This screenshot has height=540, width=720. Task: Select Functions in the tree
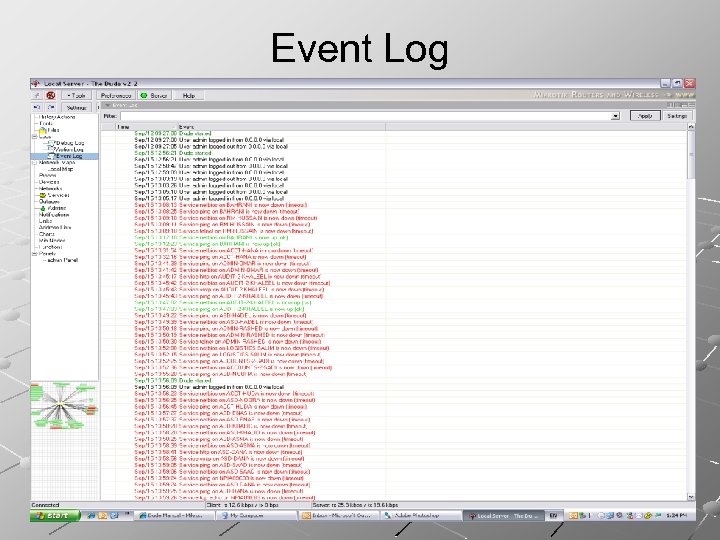[x=51, y=247]
